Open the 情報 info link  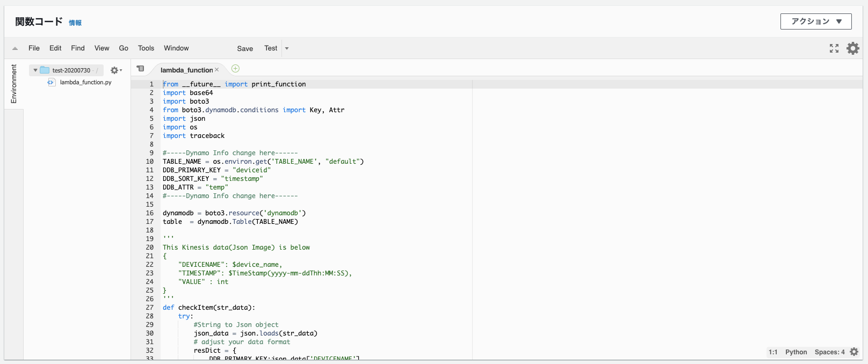click(75, 23)
